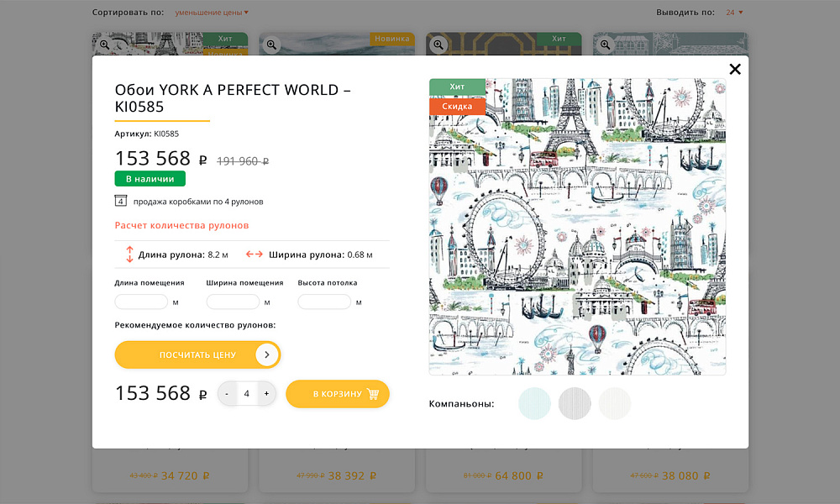Focus the Ширина помещения input field
Screen dimensions: 840x504
(x=233, y=302)
